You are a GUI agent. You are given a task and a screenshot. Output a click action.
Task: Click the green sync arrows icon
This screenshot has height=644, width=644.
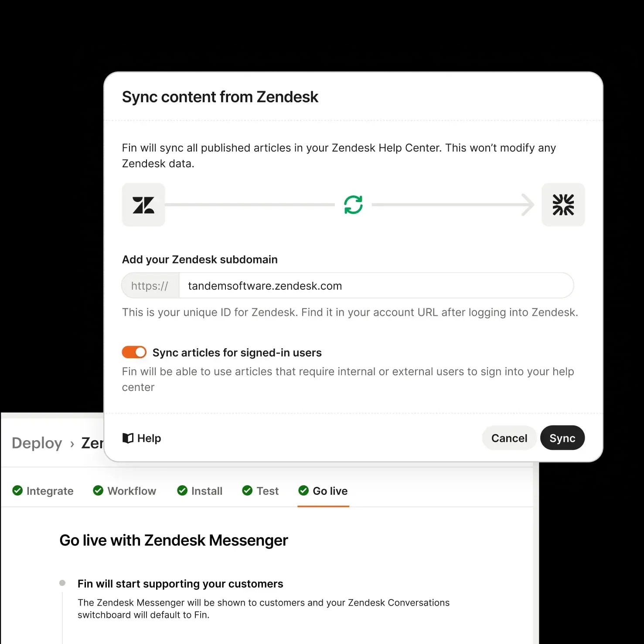pos(353,205)
